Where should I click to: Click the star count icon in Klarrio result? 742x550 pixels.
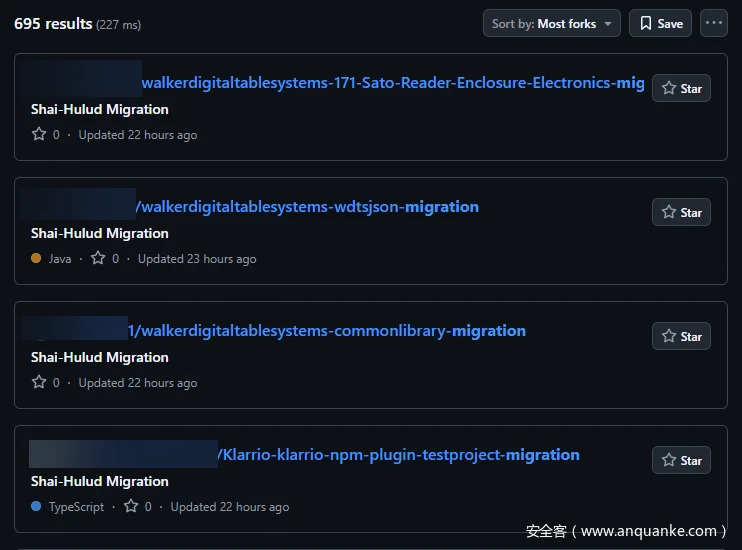click(131, 506)
